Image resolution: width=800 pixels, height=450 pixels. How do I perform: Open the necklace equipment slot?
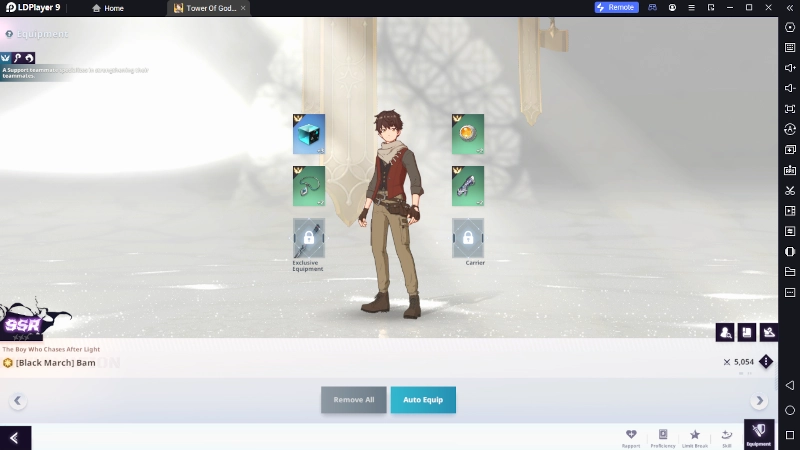(309, 186)
